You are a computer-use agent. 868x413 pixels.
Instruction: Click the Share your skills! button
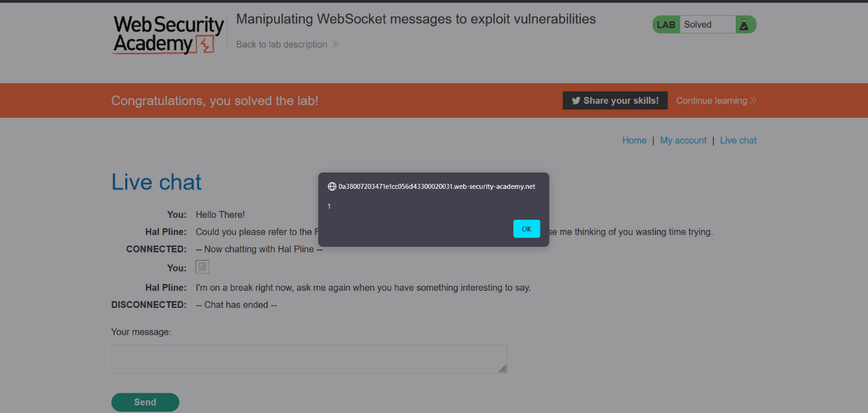click(615, 100)
